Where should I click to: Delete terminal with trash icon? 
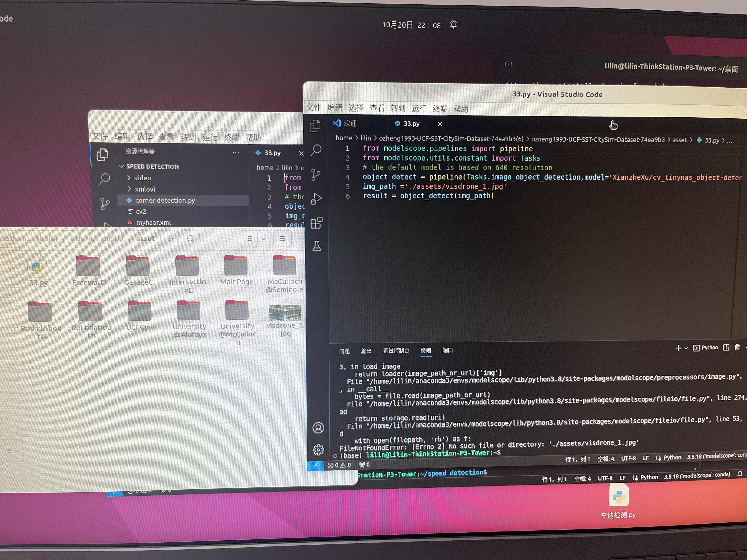pos(738,347)
